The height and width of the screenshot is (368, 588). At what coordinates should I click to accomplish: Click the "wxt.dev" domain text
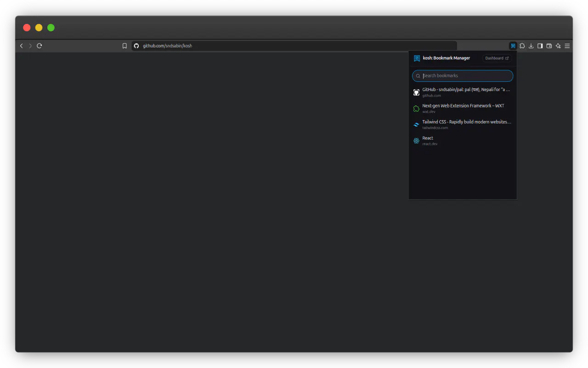click(x=429, y=112)
